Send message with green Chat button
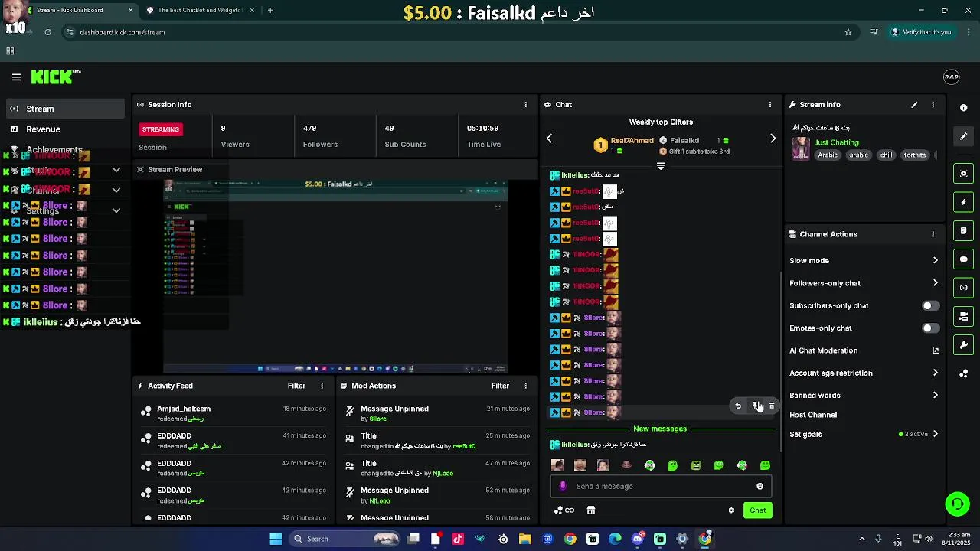 pyautogui.click(x=758, y=510)
